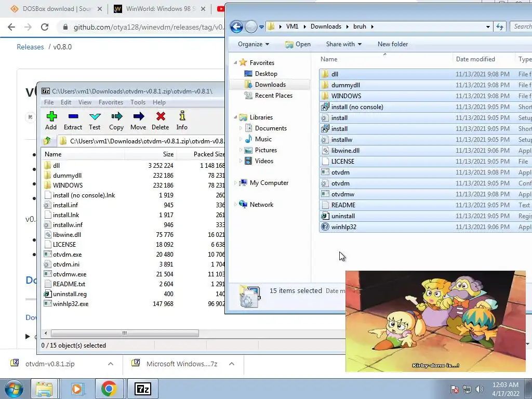The height and width of the screenshot is (399, 532).
Task: Open the Favorites menu in 7-Zip
Action: pos(111,102)
